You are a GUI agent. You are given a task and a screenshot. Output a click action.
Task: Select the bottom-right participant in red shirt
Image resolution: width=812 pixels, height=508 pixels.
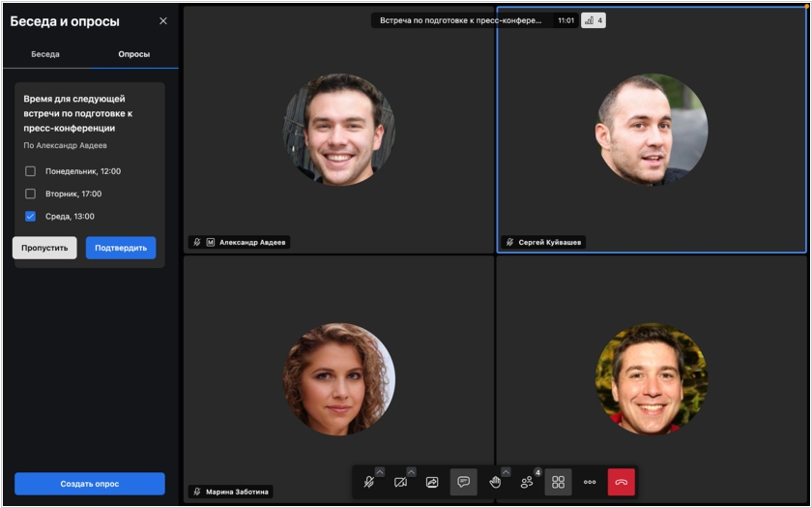(x=652, y=379)
